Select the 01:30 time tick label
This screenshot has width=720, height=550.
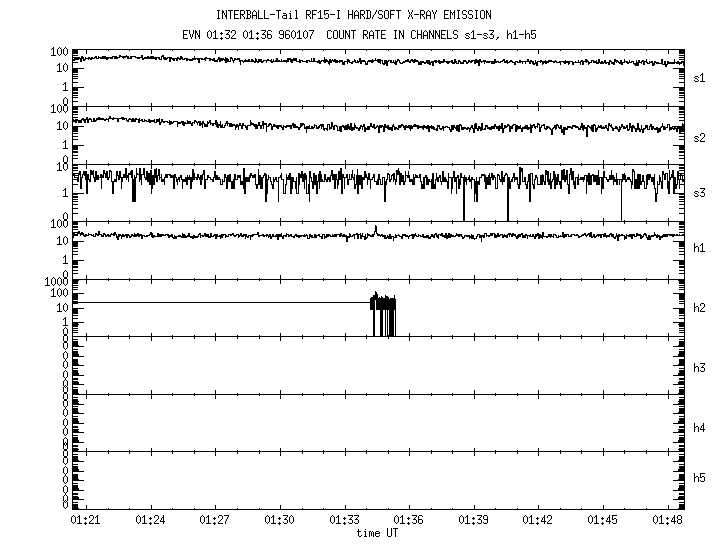click(x=280, y=521)
